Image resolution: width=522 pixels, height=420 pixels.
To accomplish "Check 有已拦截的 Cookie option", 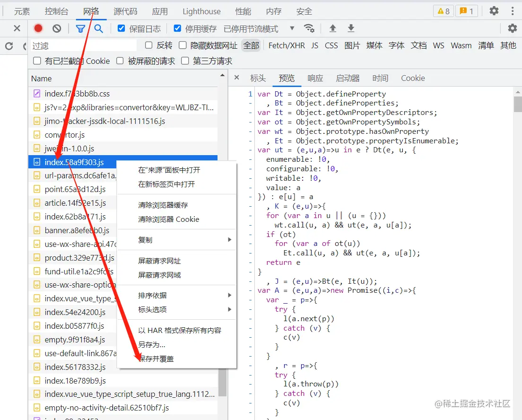I will coord(37,61).
